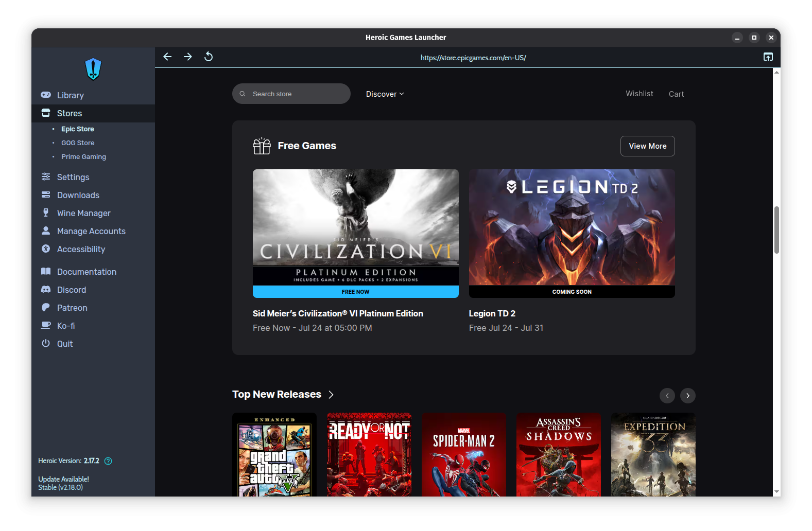
Task: Switch to GOG Store
Action: [x=78, y=143]
